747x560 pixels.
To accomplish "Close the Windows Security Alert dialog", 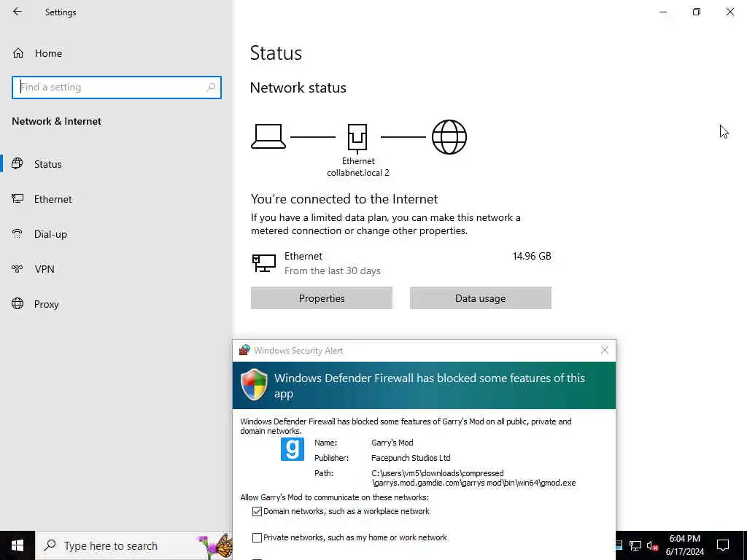I will pos(605,350).
